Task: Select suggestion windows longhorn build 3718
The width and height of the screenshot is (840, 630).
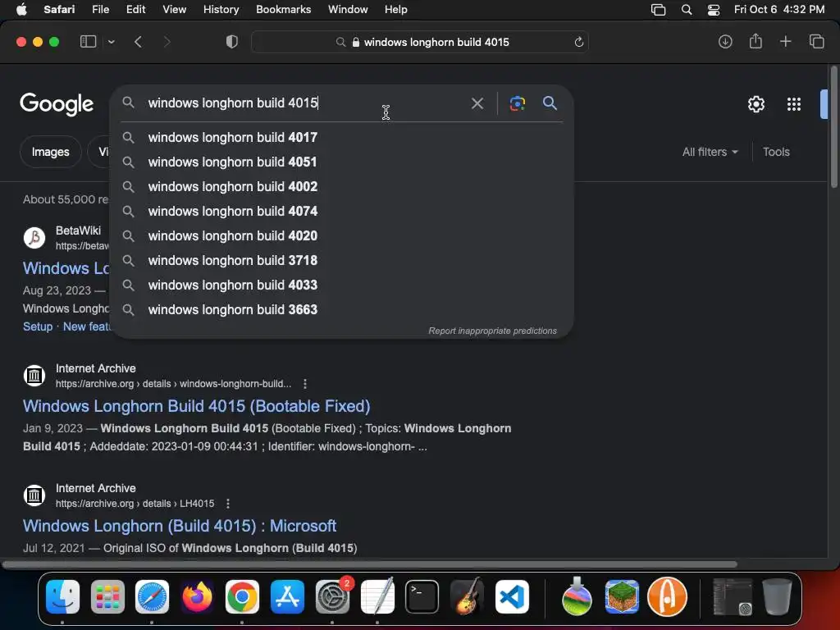Action: 342,260
